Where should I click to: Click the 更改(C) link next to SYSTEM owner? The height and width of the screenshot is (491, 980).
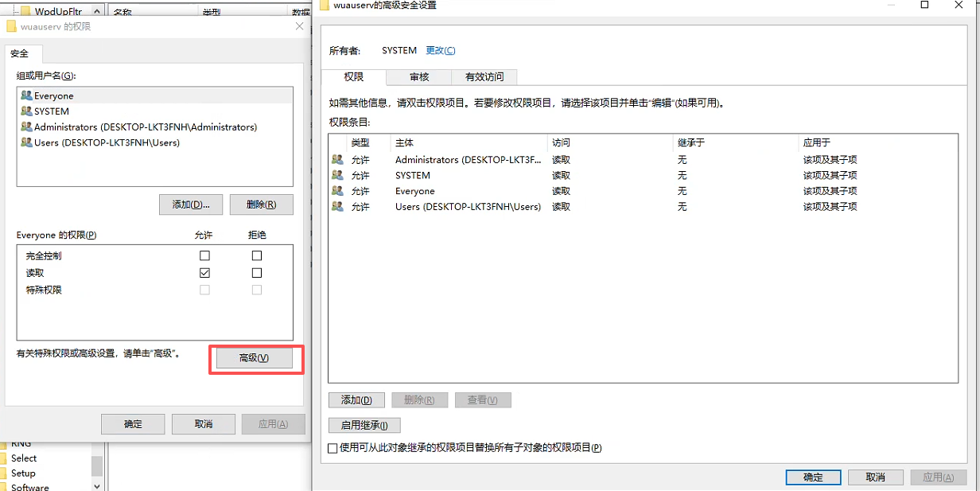click(x=442, y=50)
